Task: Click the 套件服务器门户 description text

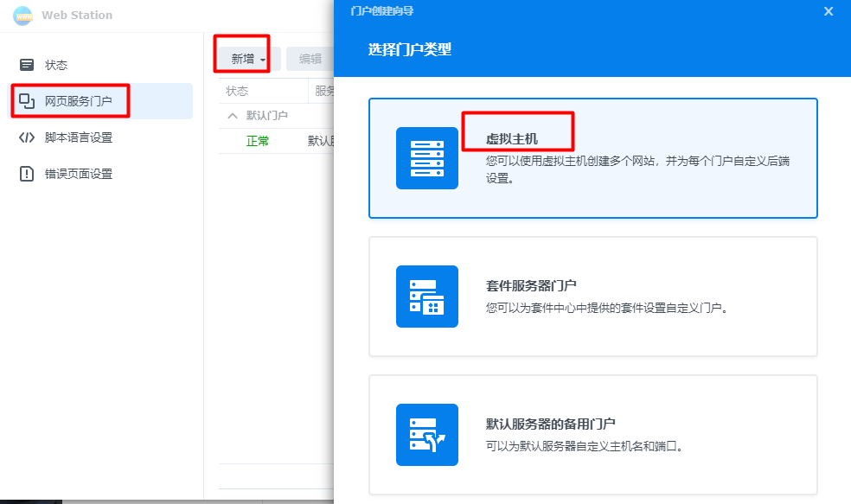Action: click(x=606, y=308)
